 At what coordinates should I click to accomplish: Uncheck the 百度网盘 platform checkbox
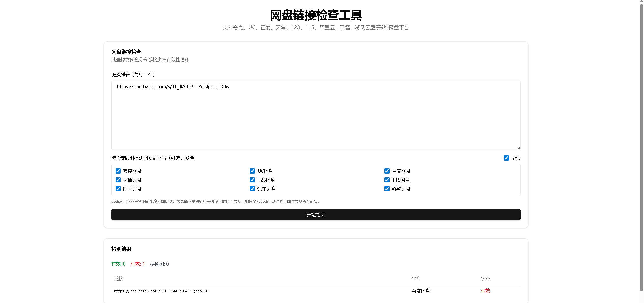[387, 171]
